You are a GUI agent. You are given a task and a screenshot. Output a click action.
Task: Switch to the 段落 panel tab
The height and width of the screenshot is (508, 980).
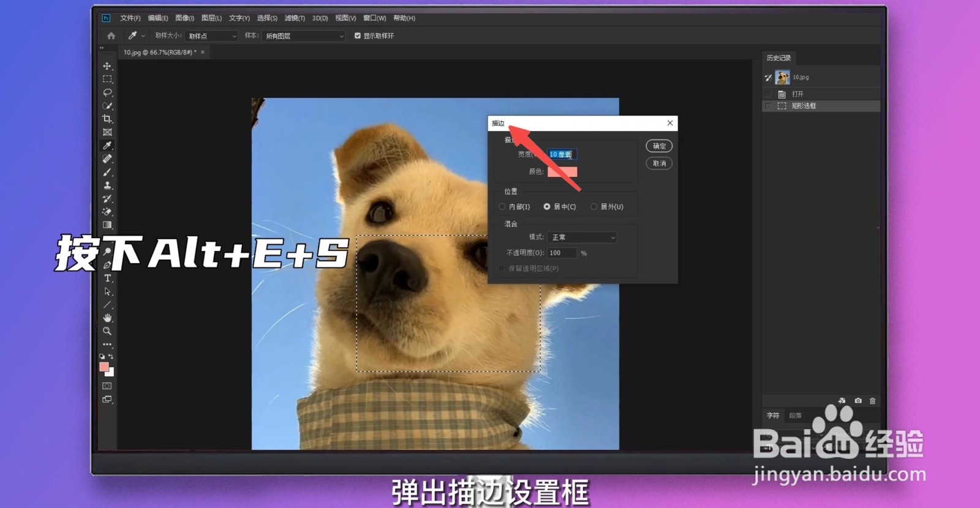pos(795,416)
